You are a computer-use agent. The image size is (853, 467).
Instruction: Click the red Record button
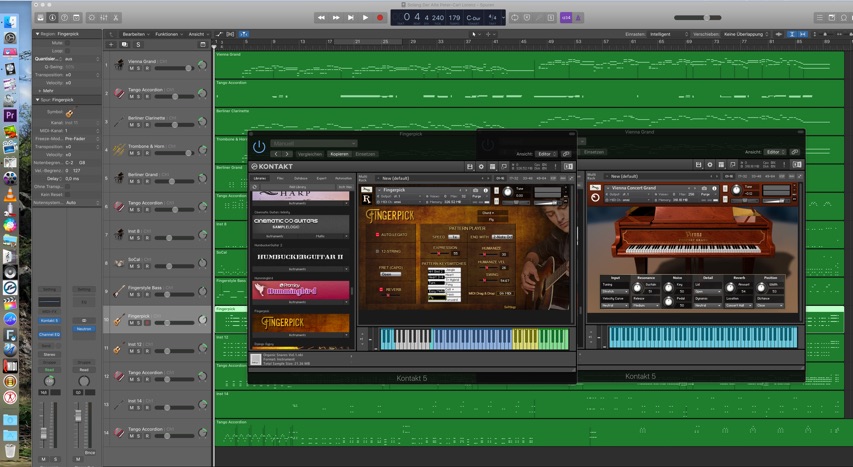(x=380, y=17)
